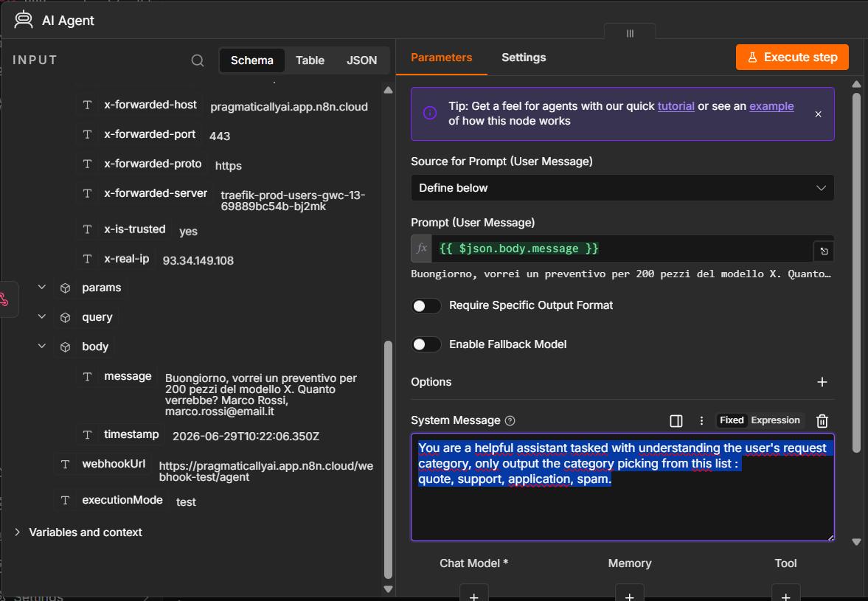Switch System Message to Fixed mode
The image size is (868, 601).
732,420
